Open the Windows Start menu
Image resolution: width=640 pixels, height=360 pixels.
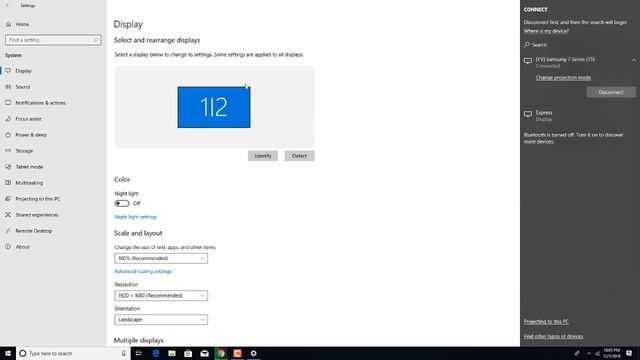pyautogui.click(x=8, y=353)
